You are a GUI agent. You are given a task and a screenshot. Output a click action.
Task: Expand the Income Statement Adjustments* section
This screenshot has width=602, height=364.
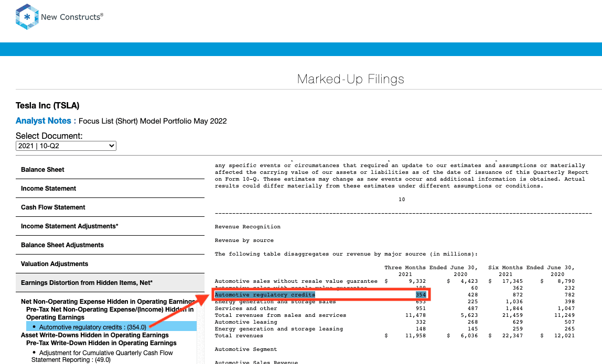coord(110,226)
